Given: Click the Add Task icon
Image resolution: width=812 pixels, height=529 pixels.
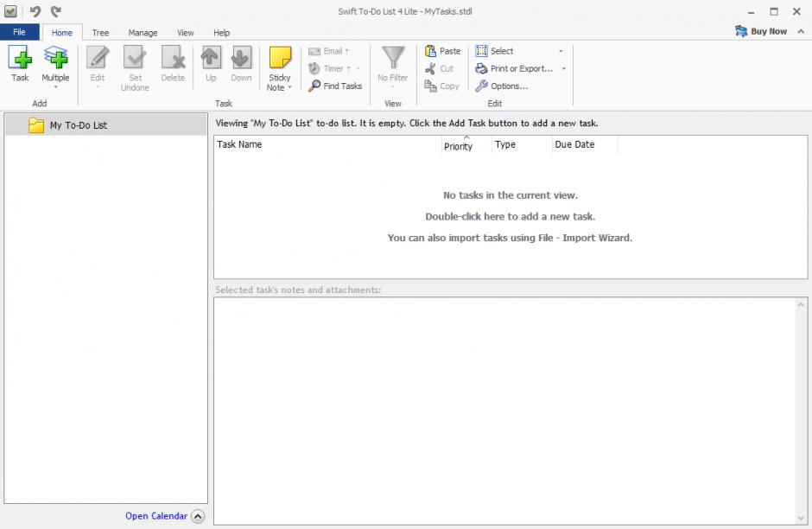Looking at the screenshot, I should tap(20, 57).
